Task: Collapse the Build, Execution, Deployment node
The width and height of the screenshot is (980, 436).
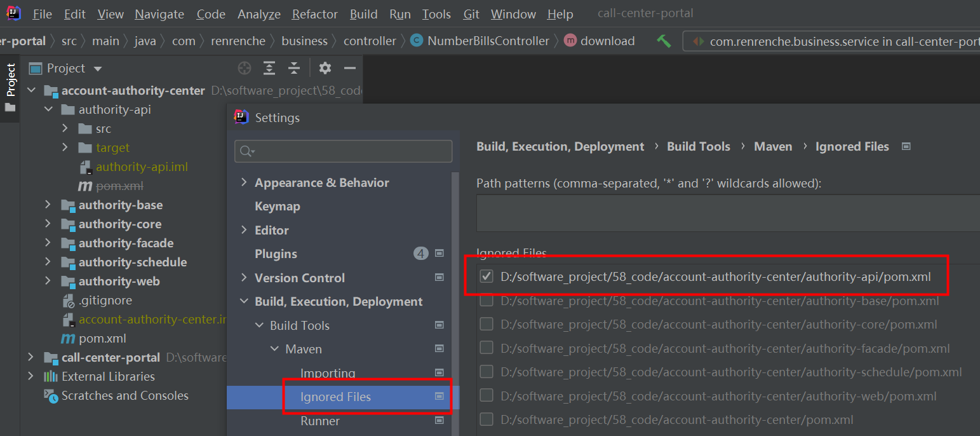Action: coord(244,301)
